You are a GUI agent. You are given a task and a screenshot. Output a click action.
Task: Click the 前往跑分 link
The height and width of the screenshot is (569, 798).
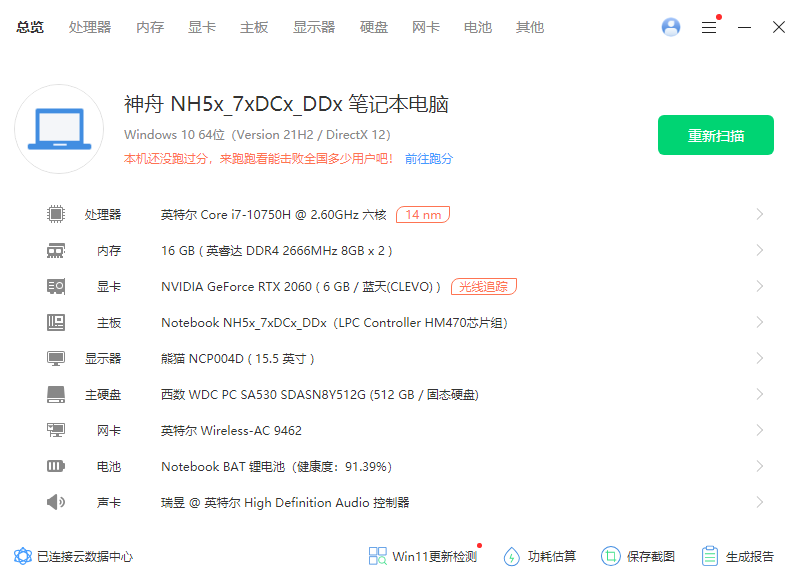[429, 158]
